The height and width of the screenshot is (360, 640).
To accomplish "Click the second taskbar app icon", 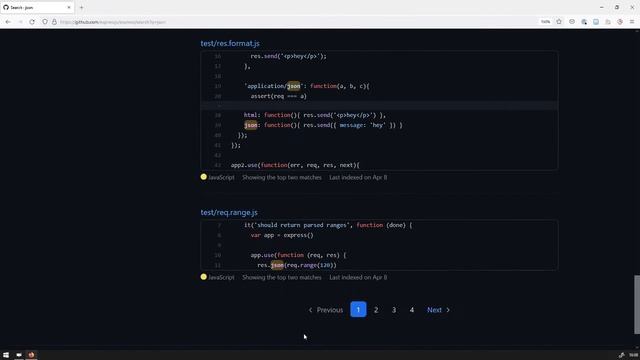I will point(18,355).
